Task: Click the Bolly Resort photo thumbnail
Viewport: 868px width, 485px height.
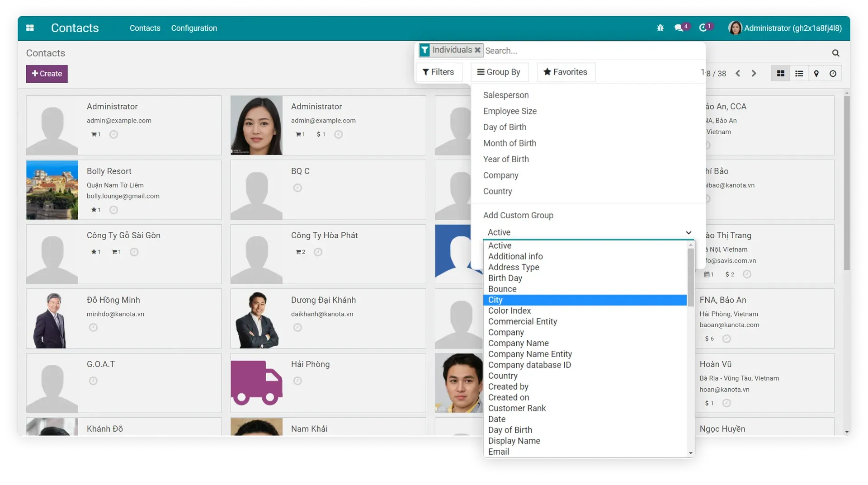Action: tap(52, 190)
